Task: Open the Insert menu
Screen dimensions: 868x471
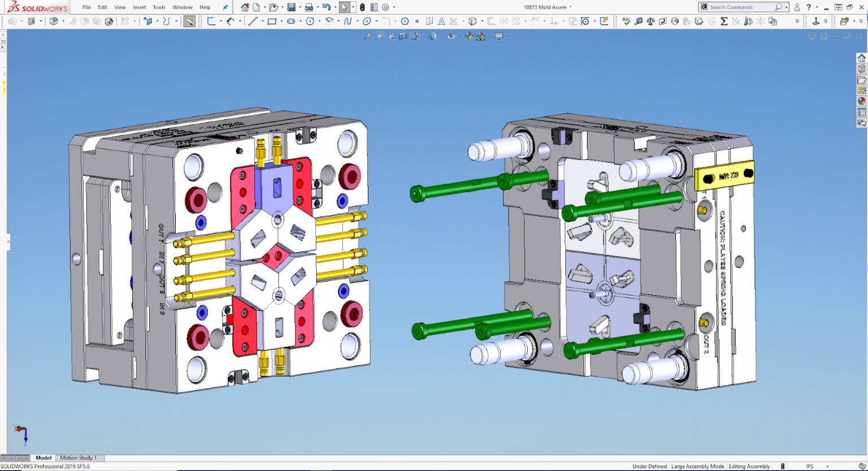Action: click(x=139, y=7)
